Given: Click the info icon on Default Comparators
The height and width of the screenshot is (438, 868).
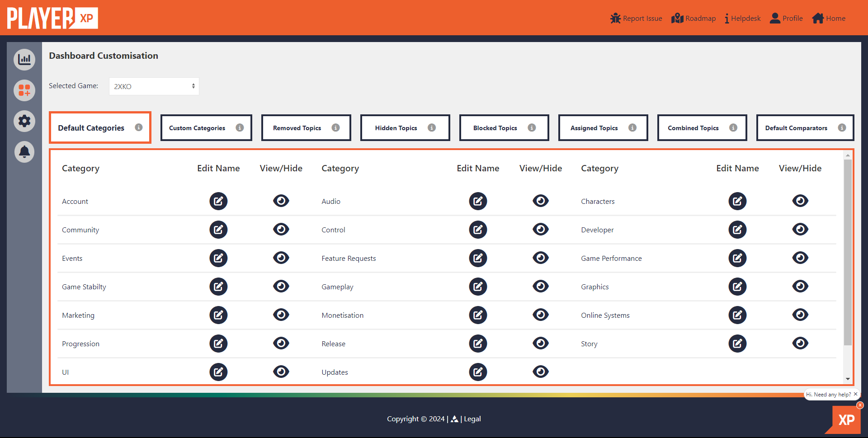Looking at the screenshot, I should [x=842, y=127].
